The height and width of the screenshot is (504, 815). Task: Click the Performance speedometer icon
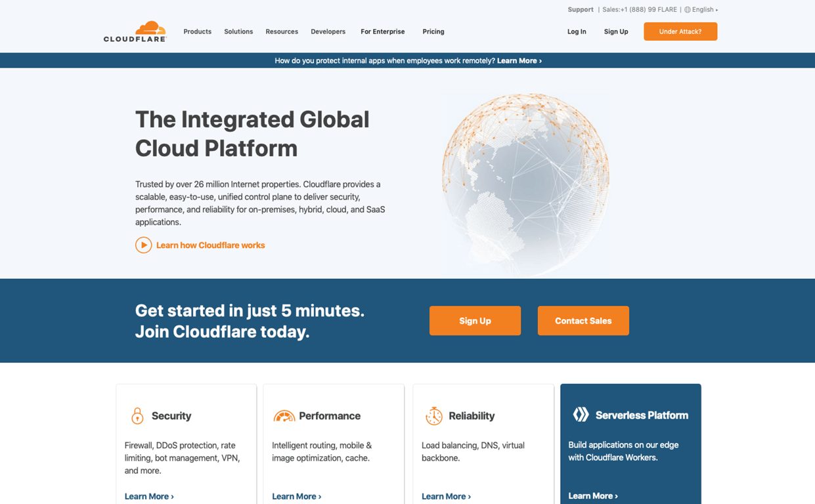(x=284, y=416)
